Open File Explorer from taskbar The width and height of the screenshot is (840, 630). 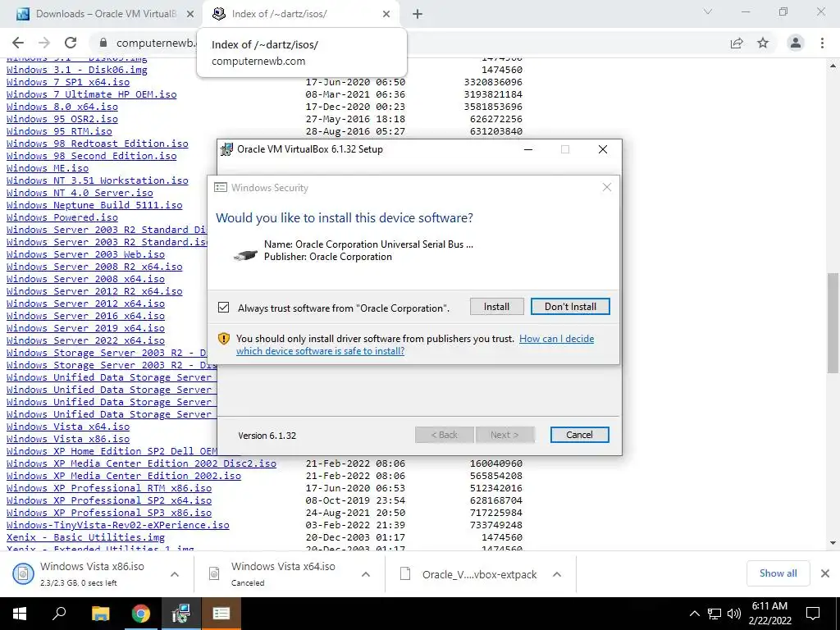point(100,614)
